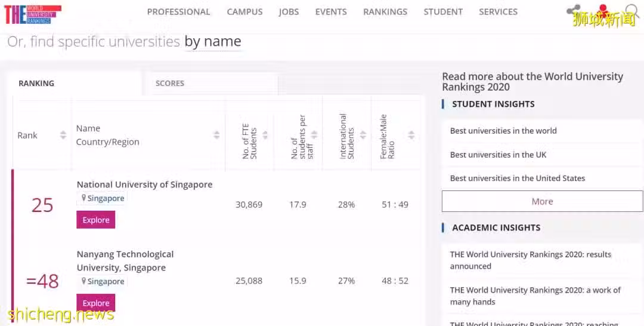Open Nanyang Technological University, Singapore page
The image size is (644, 326).
tap(125, 261)
